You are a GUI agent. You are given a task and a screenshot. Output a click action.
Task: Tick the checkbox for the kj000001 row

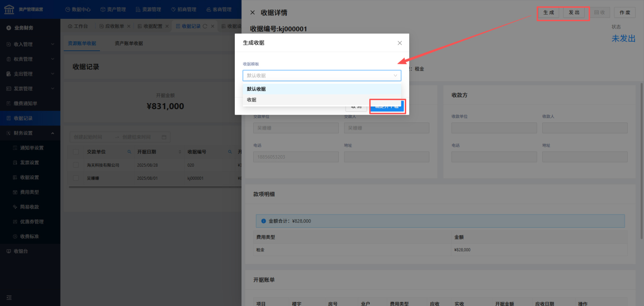point(76,178)
